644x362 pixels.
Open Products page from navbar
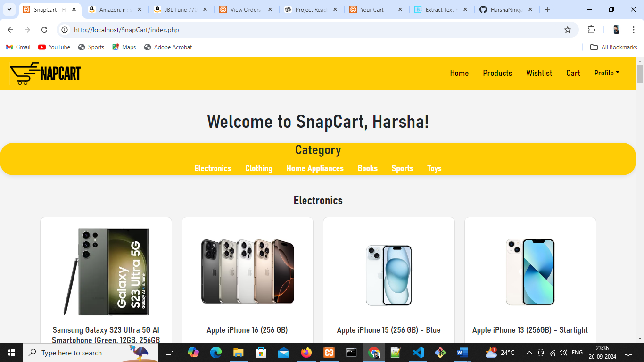coord(497,73)
